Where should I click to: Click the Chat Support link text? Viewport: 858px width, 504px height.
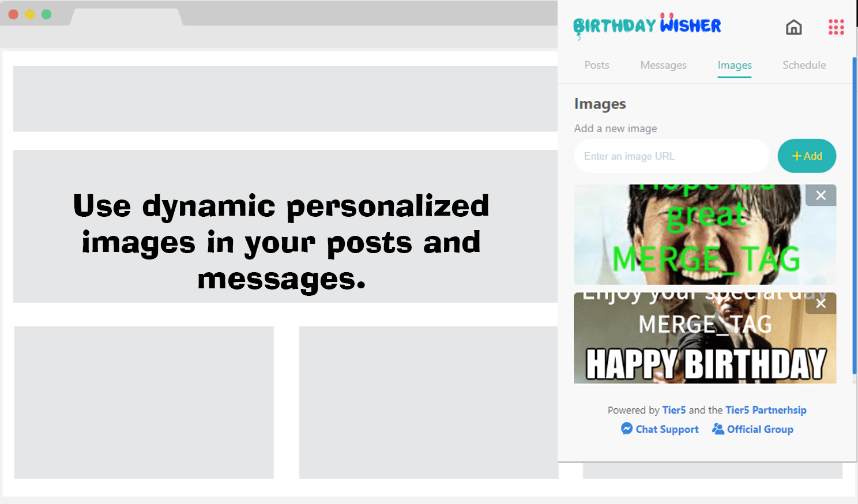(667, 429)
